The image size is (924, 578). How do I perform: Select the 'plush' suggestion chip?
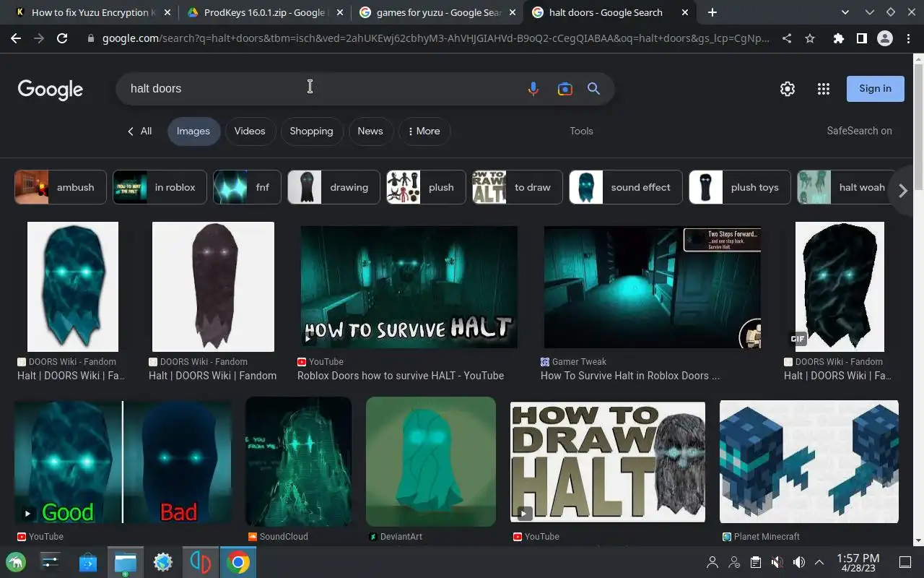(426, 187)
